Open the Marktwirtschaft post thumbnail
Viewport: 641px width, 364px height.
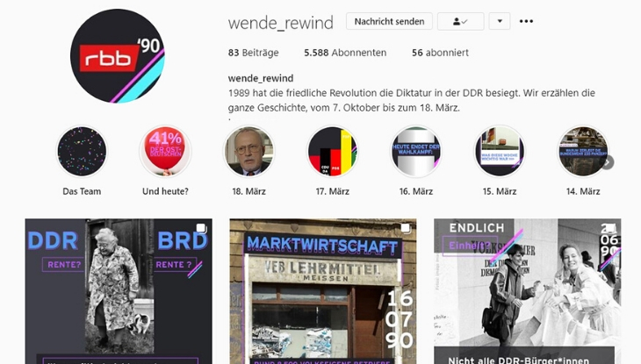(323, 291)
